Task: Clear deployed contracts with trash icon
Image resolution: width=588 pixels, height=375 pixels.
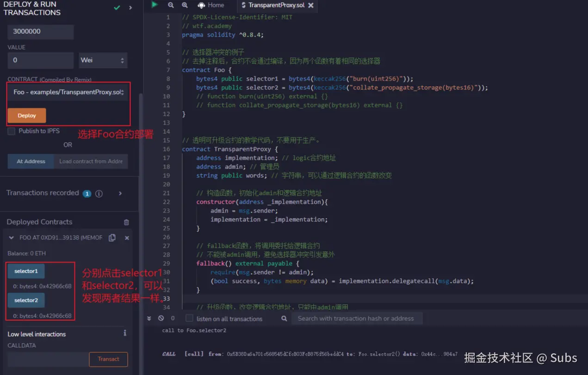Action: click(126, 222)
